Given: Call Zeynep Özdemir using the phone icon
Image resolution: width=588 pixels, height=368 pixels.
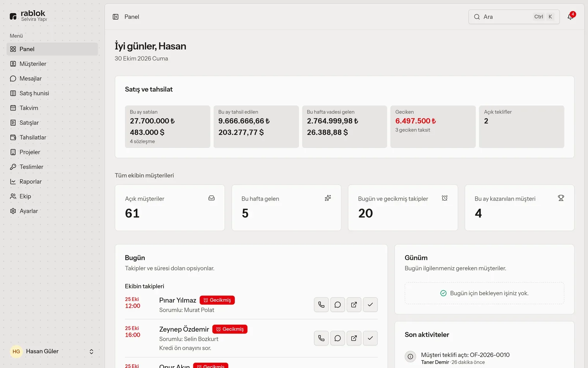Looking at the screenshot, I should 321,338.
